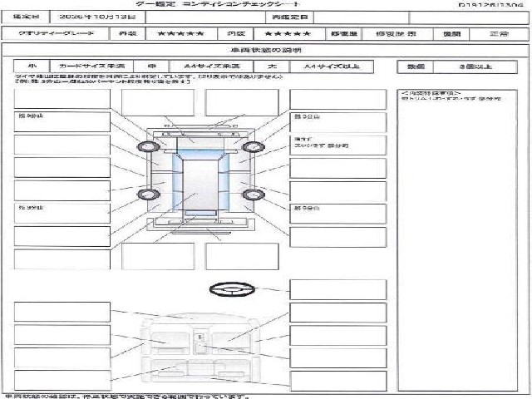The width and height of the screenshot is (532, 399).
Task: Click the sheet ID number at top right
Action: pyautogui.click(x=490, y=5)
